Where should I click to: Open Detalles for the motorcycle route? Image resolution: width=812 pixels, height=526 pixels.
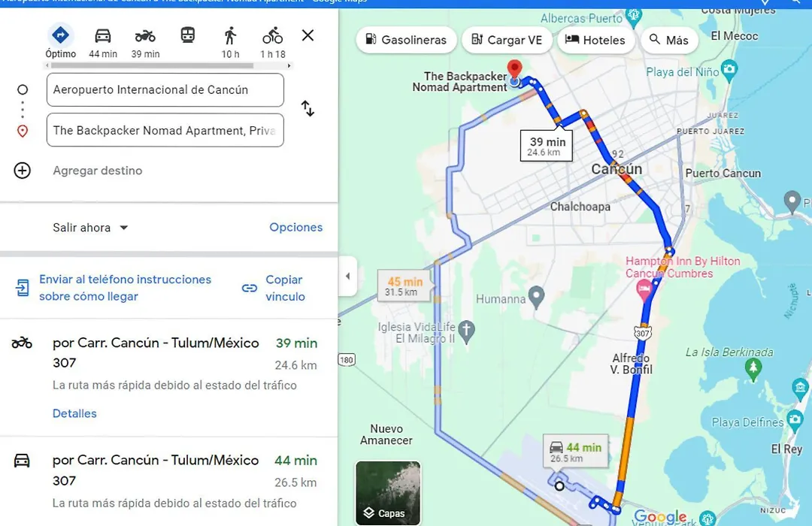[74, 413]
